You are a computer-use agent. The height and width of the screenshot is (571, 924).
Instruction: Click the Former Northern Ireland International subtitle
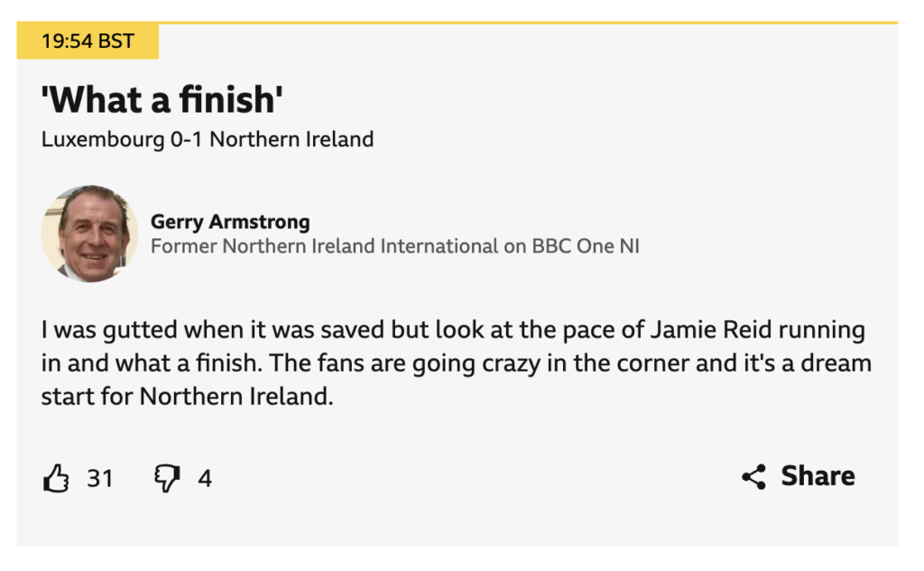point(395,246)
